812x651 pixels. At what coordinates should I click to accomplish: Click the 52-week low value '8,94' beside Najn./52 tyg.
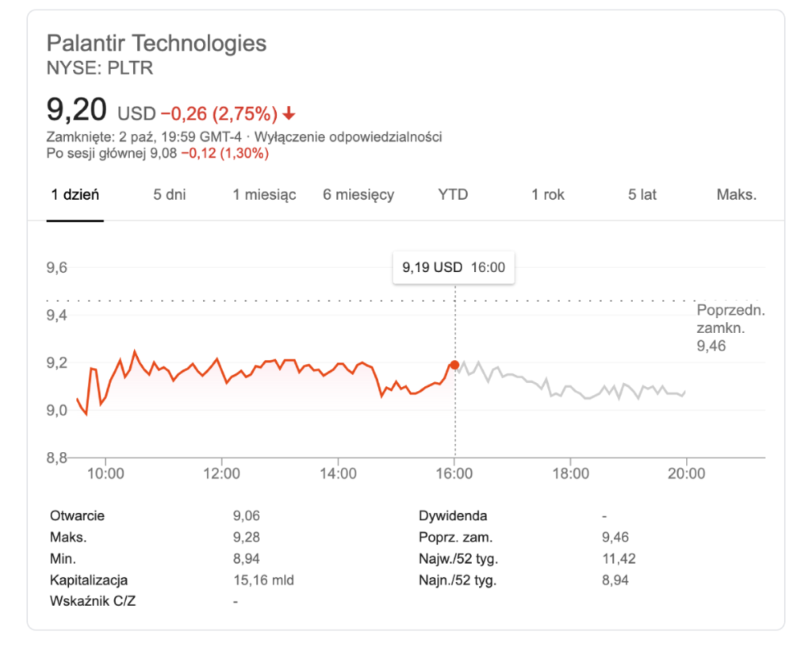point(615,580)
